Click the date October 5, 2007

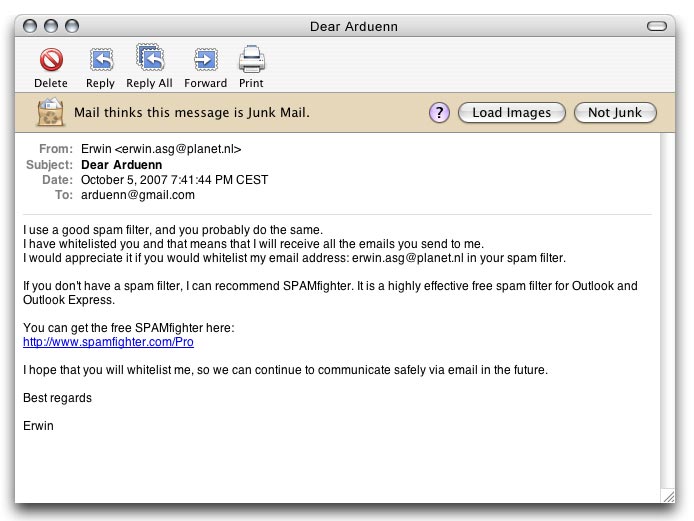[x=124, y=180]
